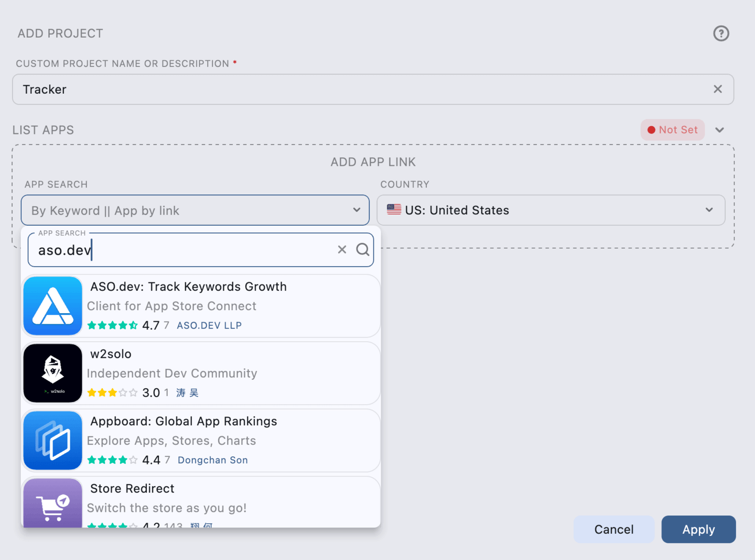
Task: Click the Appboard app icon
Action: click(x=52, y=440)
